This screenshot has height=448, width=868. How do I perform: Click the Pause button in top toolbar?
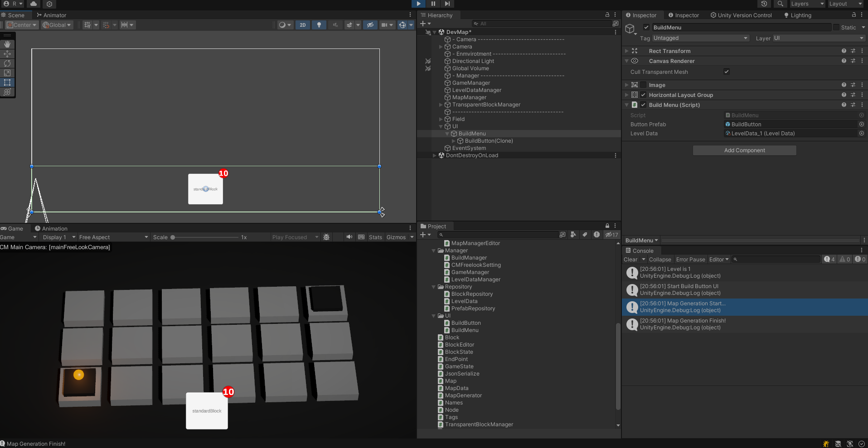coord(433,4)
